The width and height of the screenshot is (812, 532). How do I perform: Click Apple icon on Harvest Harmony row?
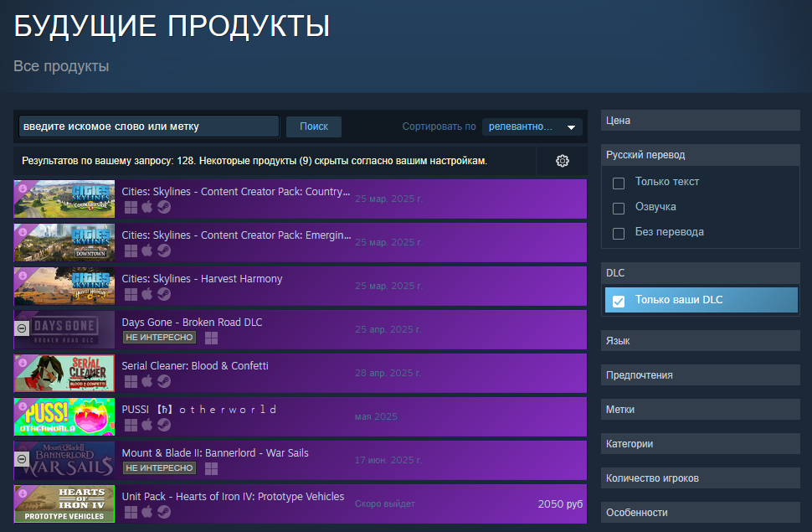tap(147, 294)
